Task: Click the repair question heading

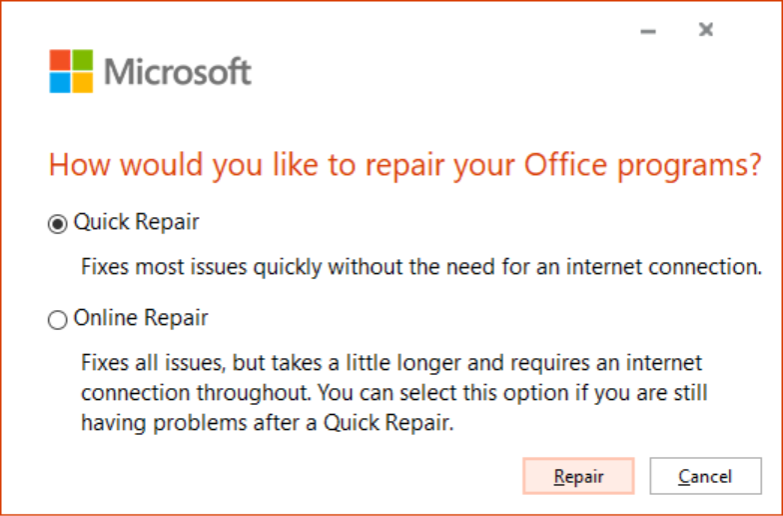Action: click(x=405, y=165)
